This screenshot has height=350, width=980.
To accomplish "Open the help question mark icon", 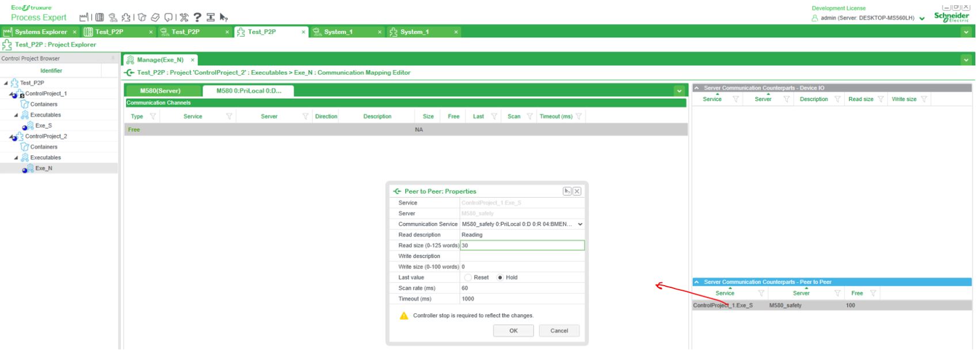I will click(197, 17).
